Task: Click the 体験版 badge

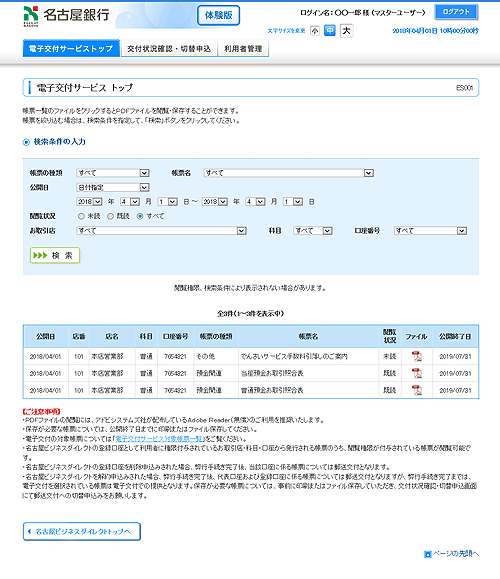Action: 218,15
